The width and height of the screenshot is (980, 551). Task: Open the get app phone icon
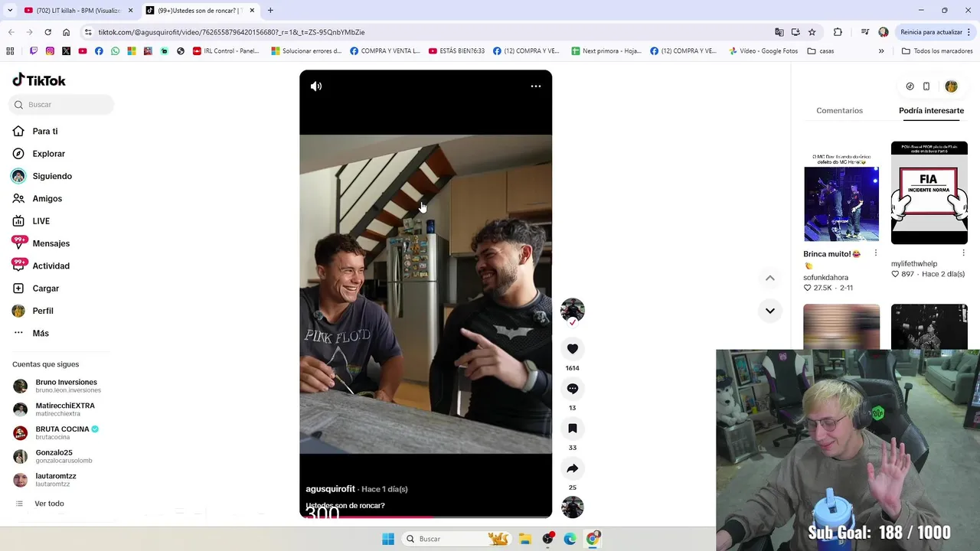(x=926, y=86)
